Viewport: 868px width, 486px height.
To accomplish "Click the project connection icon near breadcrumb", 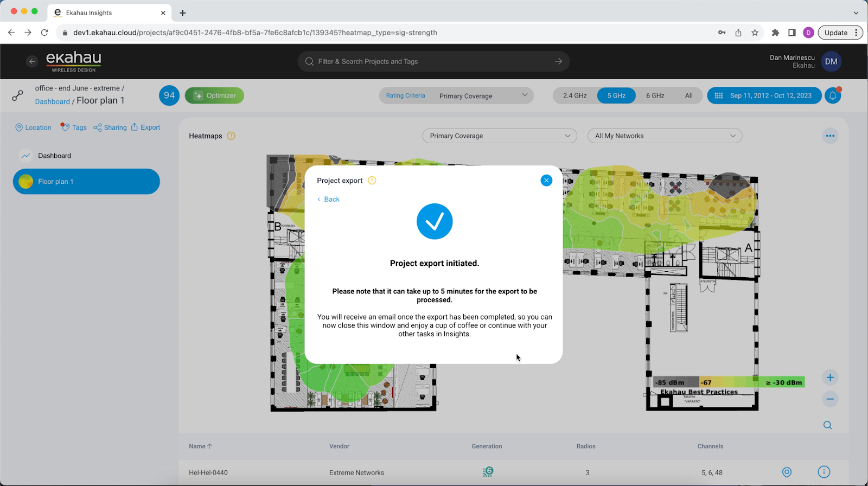I will (x=18, y=96).
